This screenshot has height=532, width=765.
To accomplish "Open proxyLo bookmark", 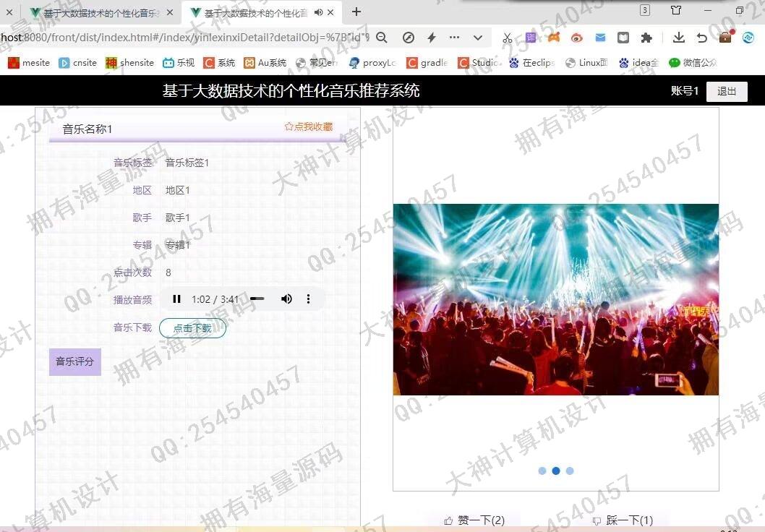I will click(x=373, y=62).
